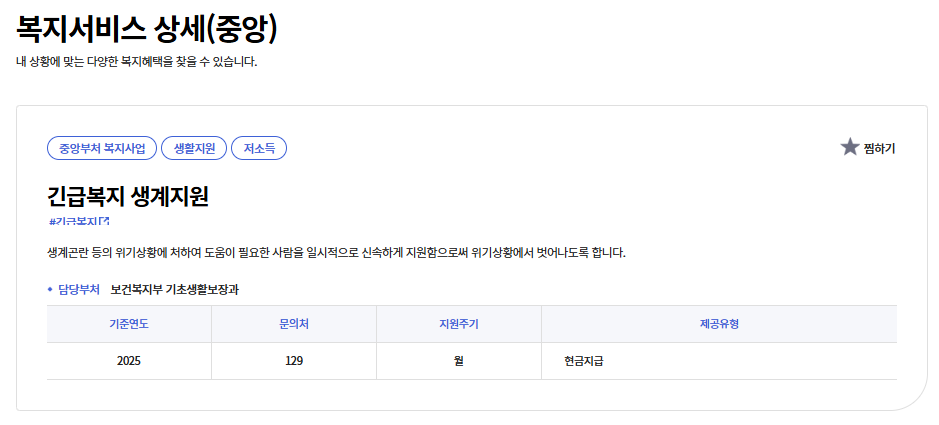Click the 2025 year cell

129,361
